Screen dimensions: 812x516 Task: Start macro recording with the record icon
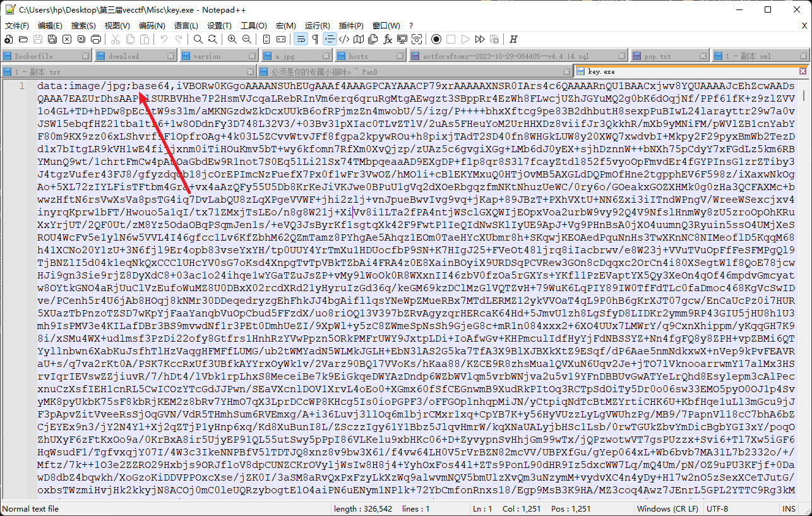[437, 39]
